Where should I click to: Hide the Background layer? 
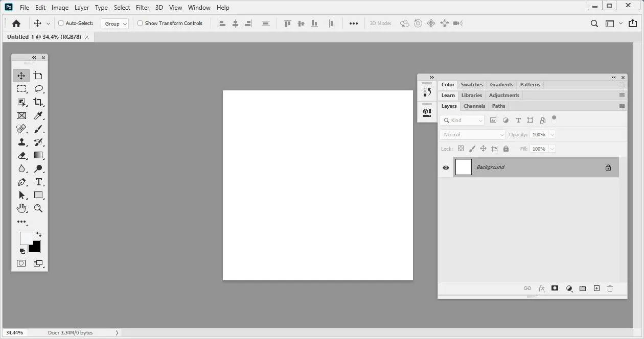(x=446, y=167)
